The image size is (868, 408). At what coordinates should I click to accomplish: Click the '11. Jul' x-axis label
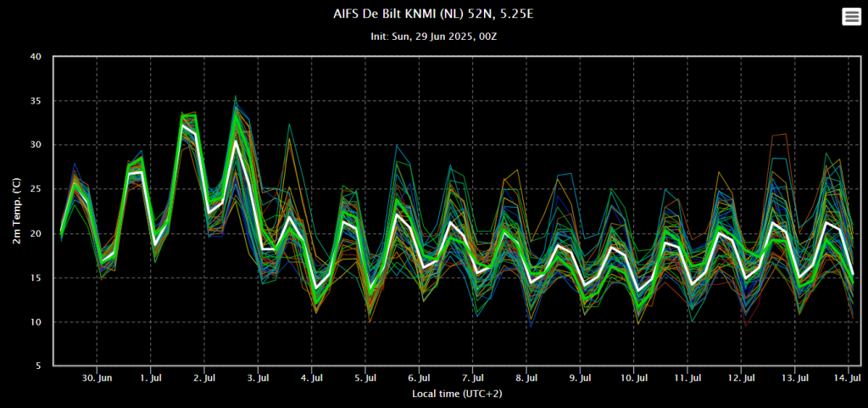(687, 378)
